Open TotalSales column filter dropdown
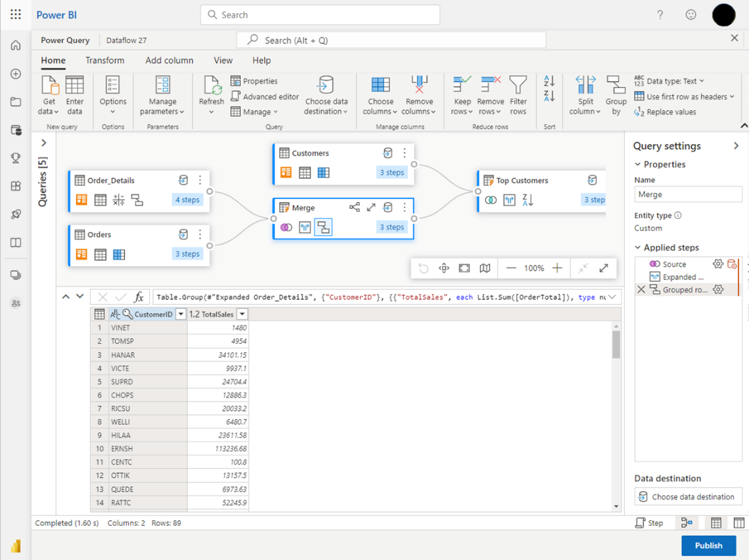This screenshot has height=560, width=749. [242, 314]
